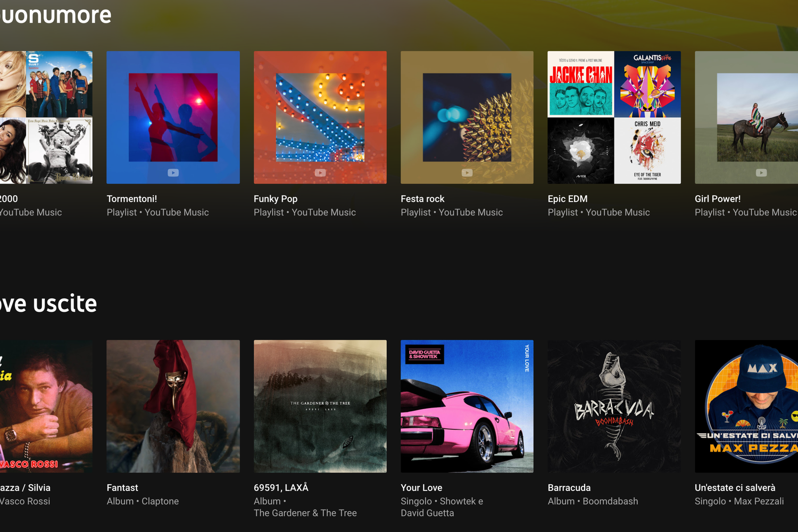Open the album 69591, LAXÅ
This screenshot has height=532, width=798.
pyautogui.click(x=281, y=487)
